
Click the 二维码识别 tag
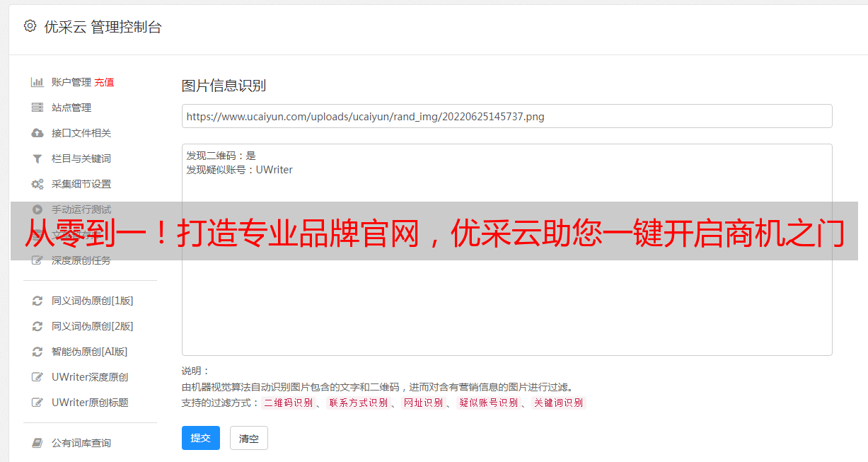288,403
